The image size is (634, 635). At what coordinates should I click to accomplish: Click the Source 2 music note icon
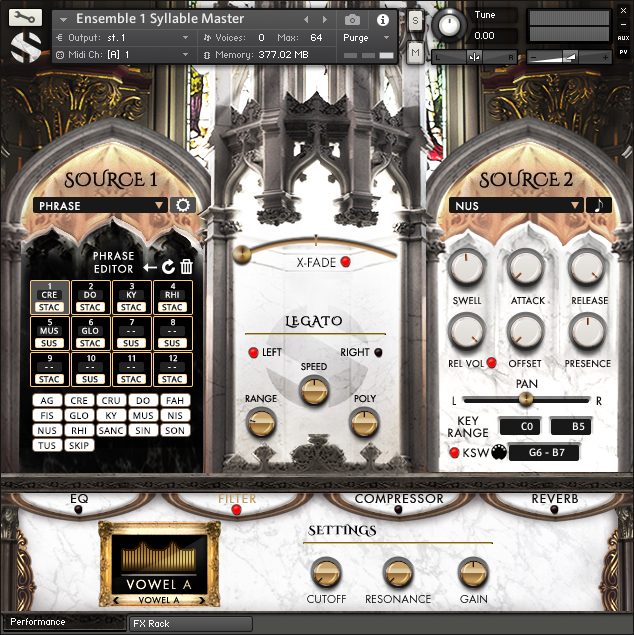[600, 205]
